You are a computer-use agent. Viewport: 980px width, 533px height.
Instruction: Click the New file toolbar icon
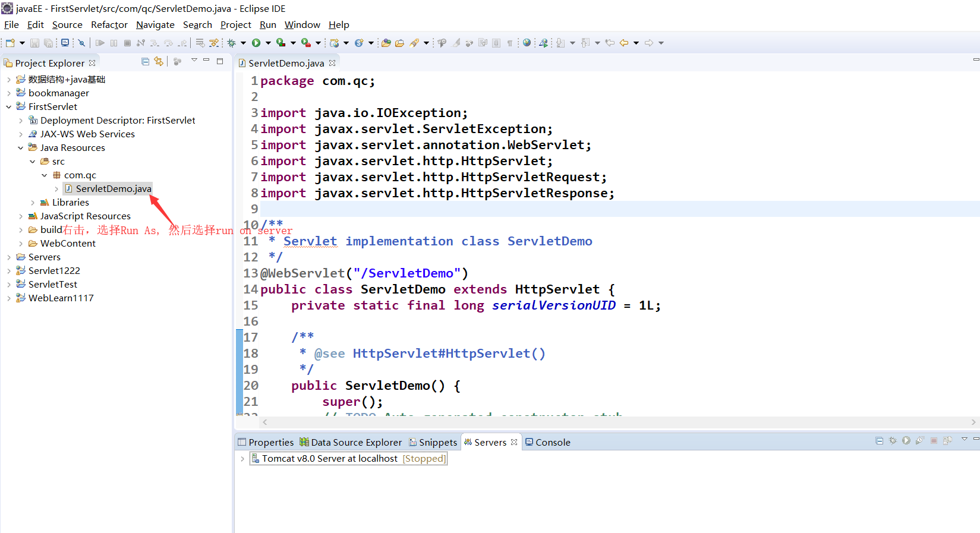(x=10, y=43)
